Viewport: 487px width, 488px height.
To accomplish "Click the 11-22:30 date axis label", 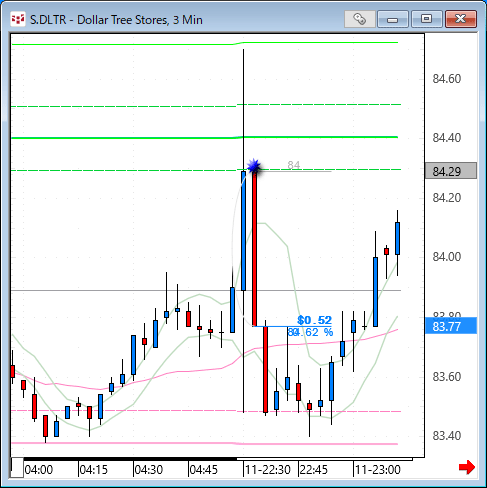I will [268, 470].
